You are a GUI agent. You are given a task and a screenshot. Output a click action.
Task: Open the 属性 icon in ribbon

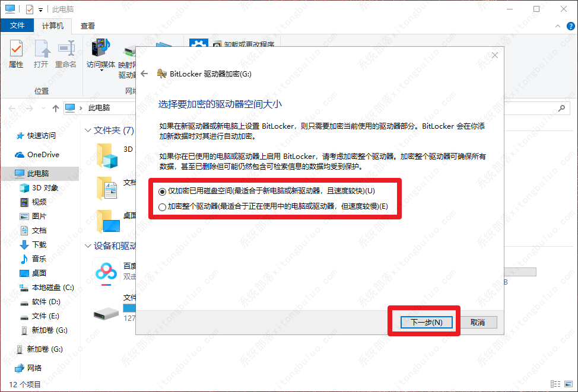(x=16, y=55)
